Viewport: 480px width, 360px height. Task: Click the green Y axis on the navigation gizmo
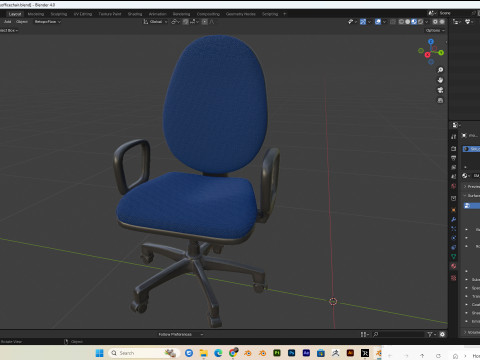pos(441,53)
